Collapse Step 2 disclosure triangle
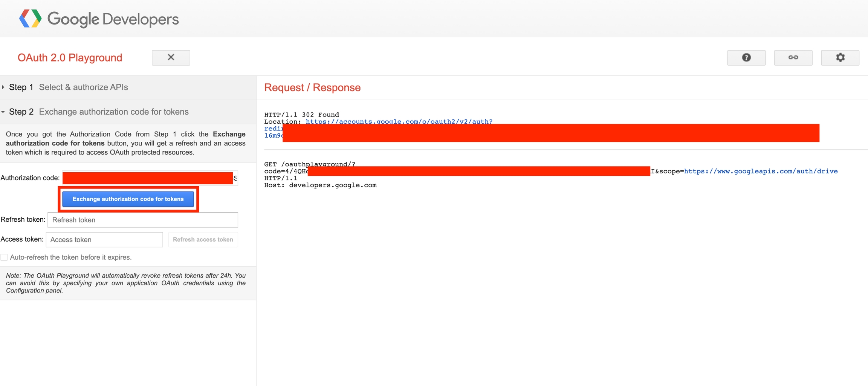868x386 pixels. [x=3, y=112]
